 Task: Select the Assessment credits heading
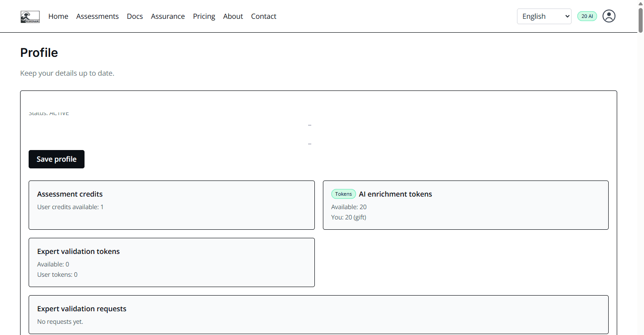point(70,194)
